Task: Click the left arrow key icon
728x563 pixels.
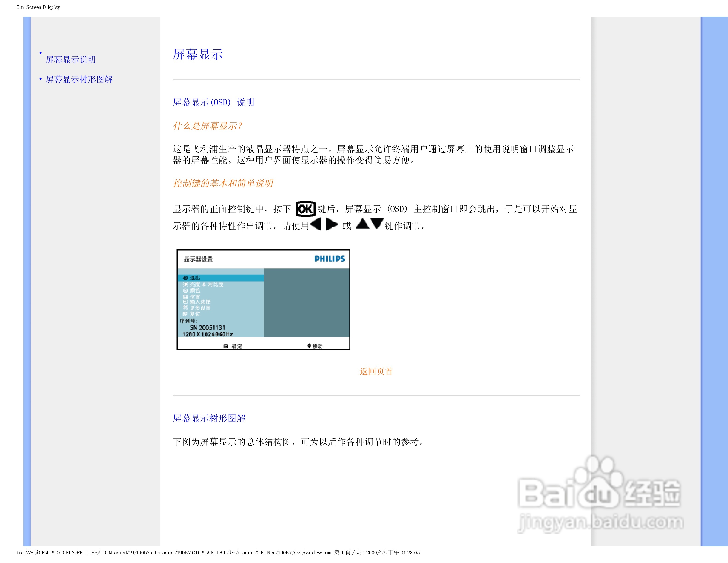Action: point(315,224)
